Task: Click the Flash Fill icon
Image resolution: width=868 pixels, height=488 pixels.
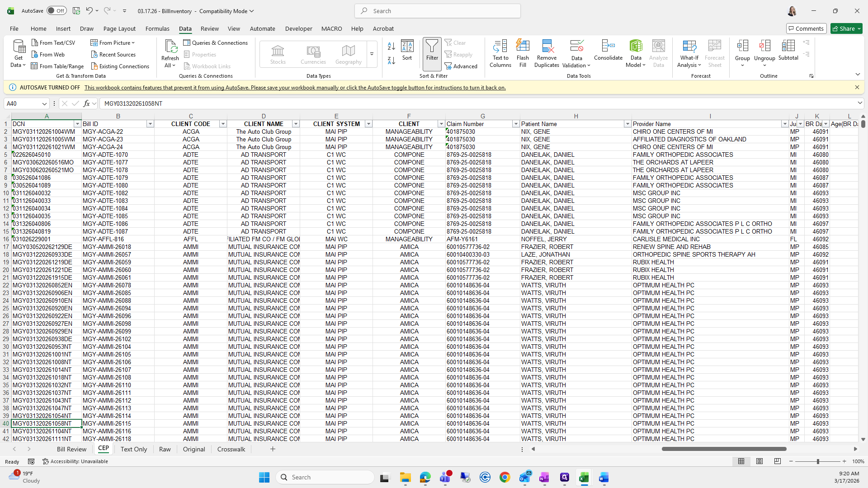Action: coord(523,46)
